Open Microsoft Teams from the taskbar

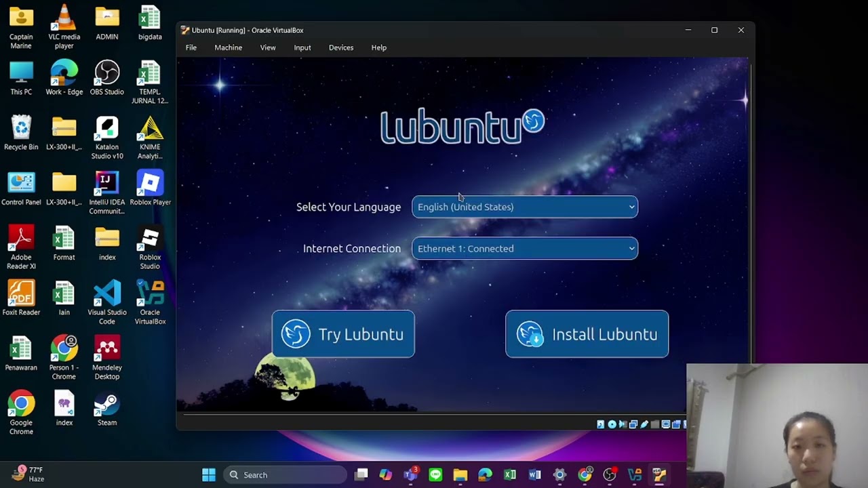pyautogui.click(x=411, y=475)
